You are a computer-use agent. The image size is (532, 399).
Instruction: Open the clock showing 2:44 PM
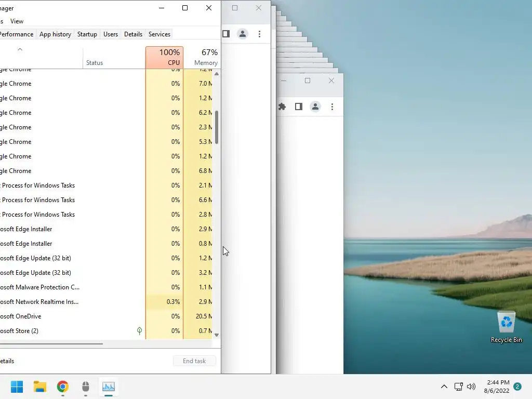[498, 382]
